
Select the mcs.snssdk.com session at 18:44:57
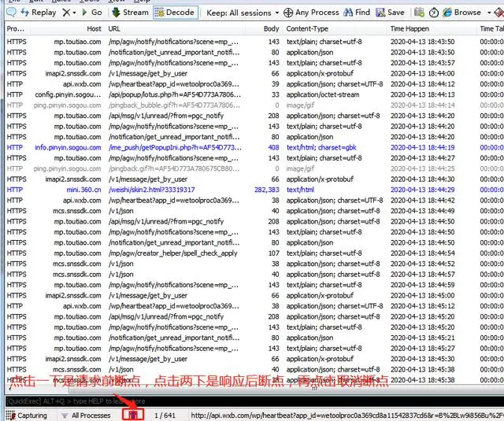[x=254, y=275]
